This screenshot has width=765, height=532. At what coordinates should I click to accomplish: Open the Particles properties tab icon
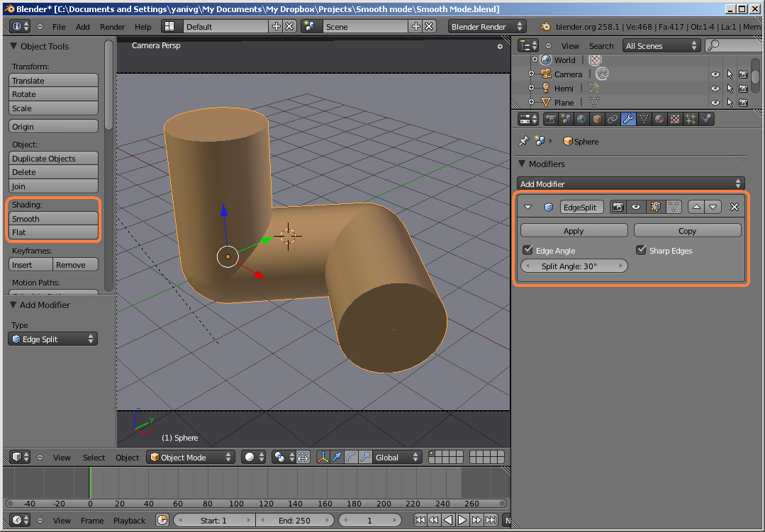691,119
